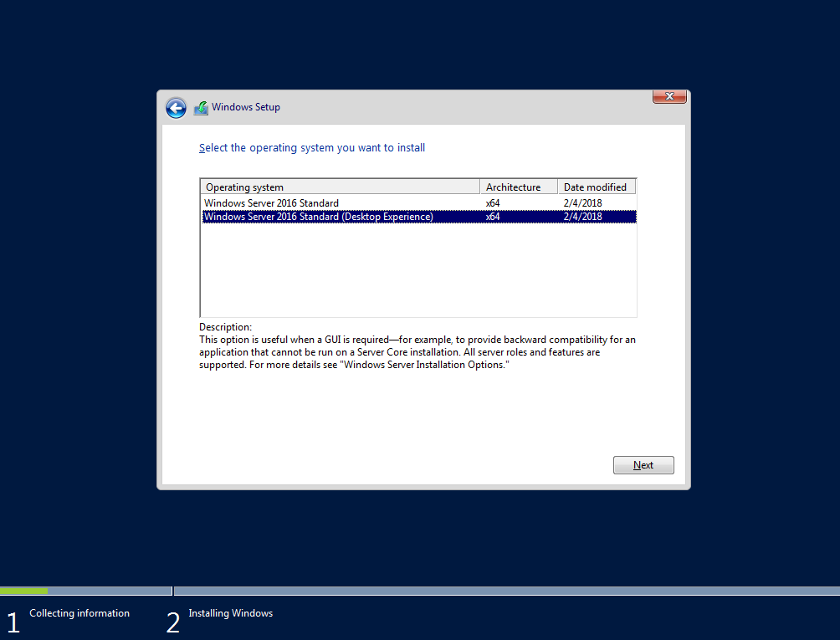Click the Next button
The width and height of the screenshot is (840, 640).
643,465
